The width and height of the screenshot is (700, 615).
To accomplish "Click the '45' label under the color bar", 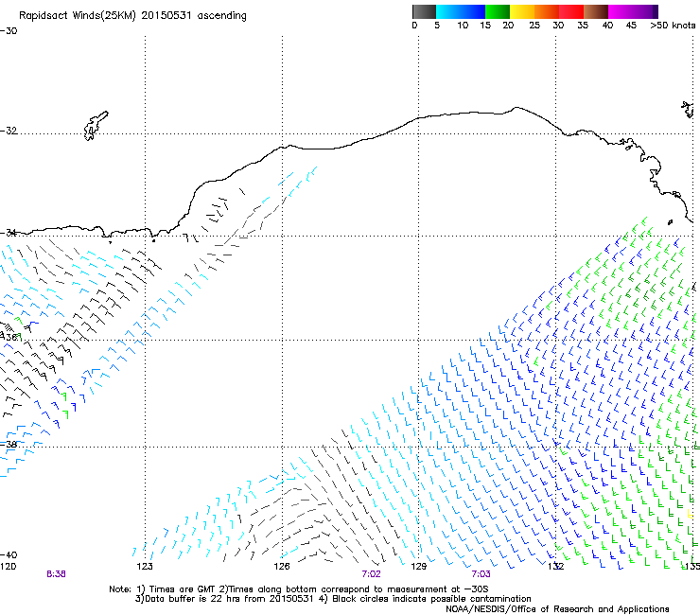I will [631, 26].
